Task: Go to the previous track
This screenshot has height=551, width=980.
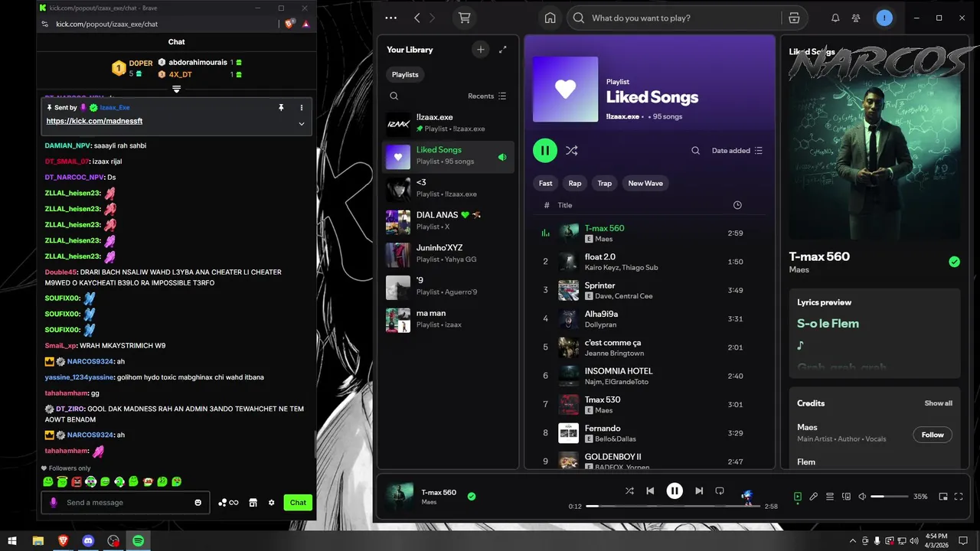Action: point(650,491)
